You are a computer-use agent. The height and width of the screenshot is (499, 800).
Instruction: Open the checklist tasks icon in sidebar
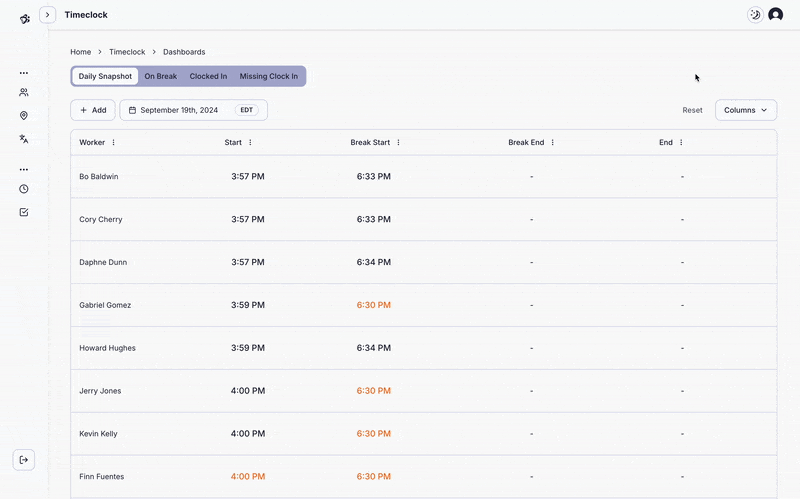click(x=24, y=212)
